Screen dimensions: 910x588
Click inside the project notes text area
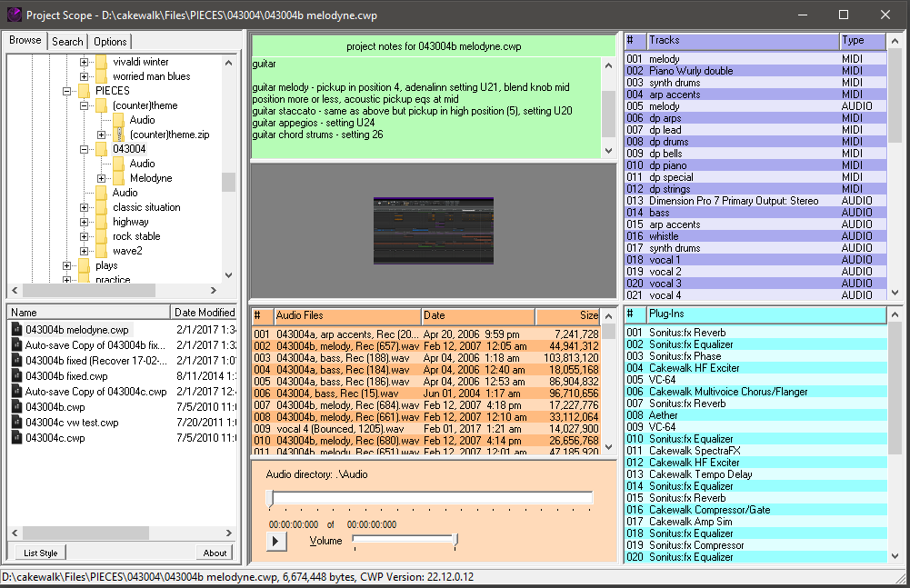[x=426, y=107]
